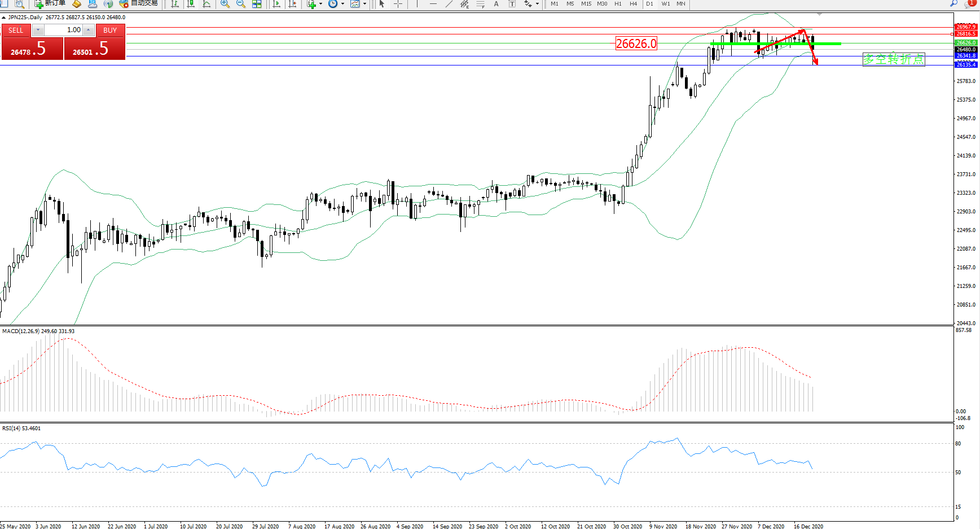Click the New Order (新订单) toolbar button
Image resolution: width=980 pixels, height=529 pixels.
click(x=50, y=3)
